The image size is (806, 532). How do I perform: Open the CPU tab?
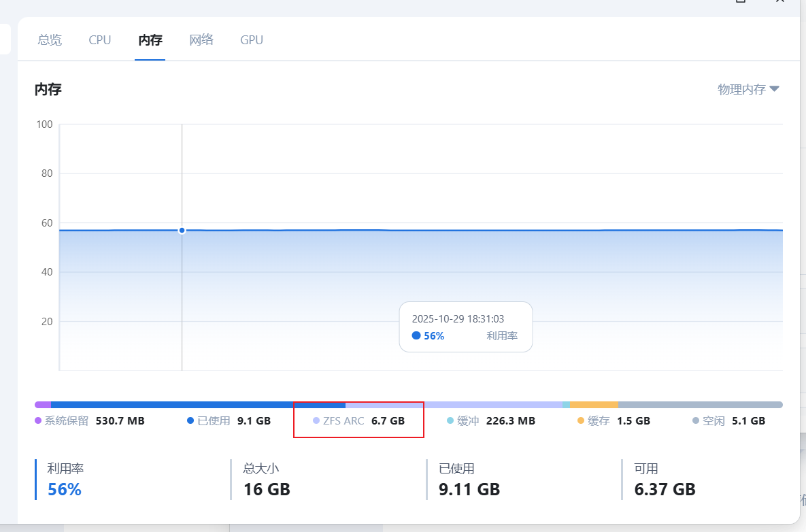[99, 40]
